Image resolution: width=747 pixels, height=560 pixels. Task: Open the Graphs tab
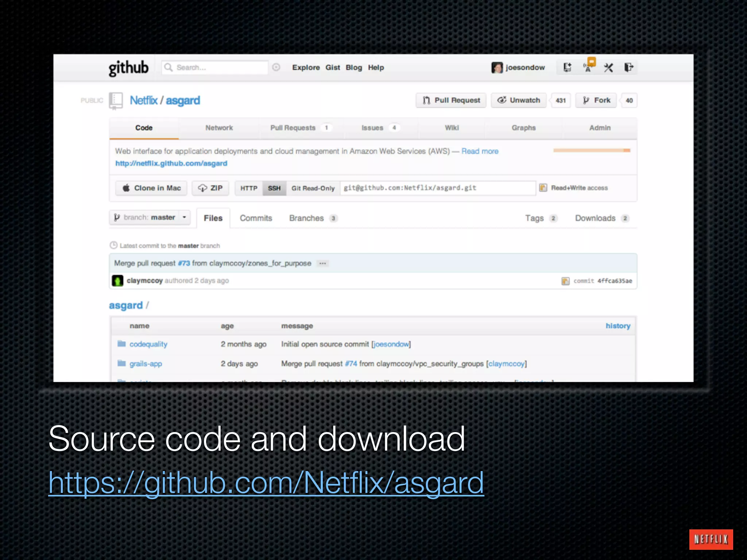(523, 128)
